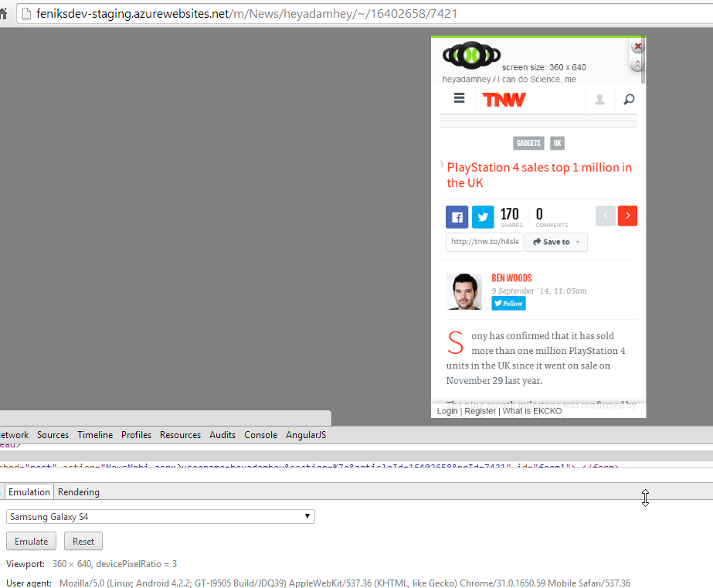This screenshot has height=588, width=713.
Task: Click the EKCKO rings logo
Action: (x=471, y=55)
